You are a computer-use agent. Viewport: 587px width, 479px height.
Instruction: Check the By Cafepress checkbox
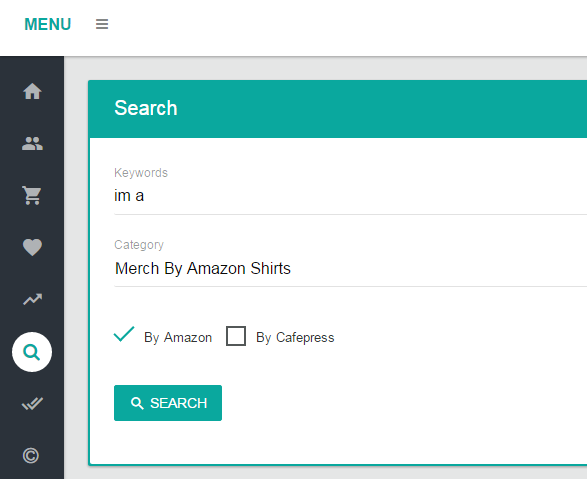coord(236,336)
